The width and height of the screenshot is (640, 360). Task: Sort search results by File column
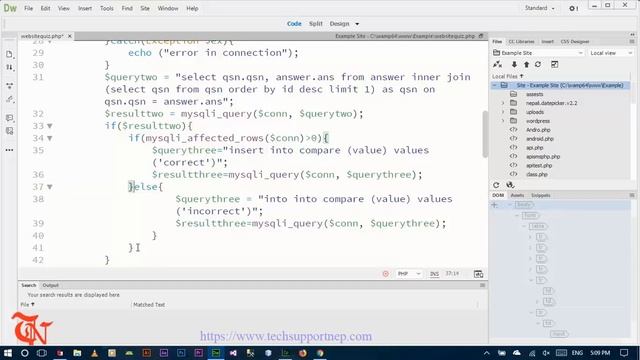pyautogui.click(x=27, y=304)
